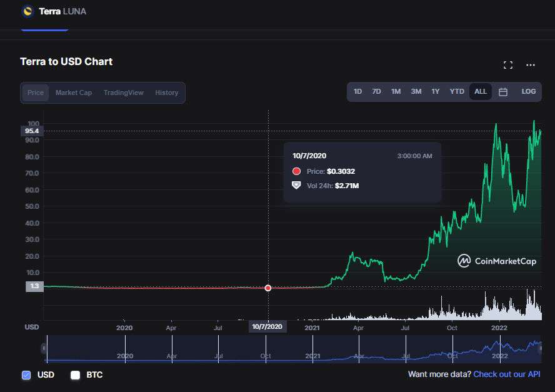Switch to the History tab
The image size is (555, 392).
pyautogui.click(x=166, y=93)
